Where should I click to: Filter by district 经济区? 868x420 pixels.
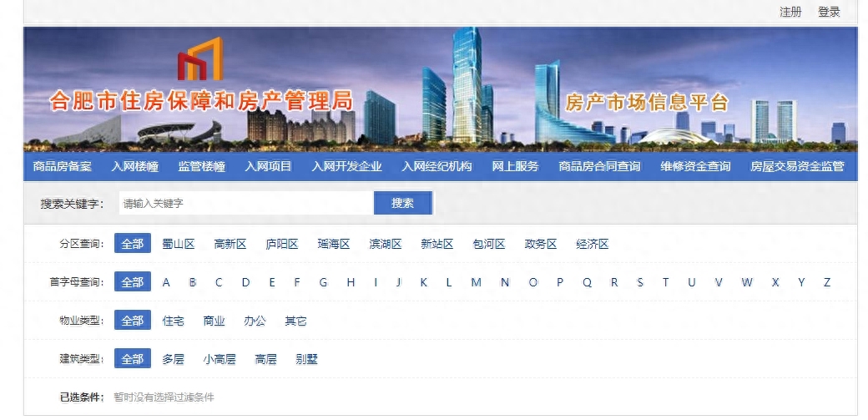[x=593, y=244]
